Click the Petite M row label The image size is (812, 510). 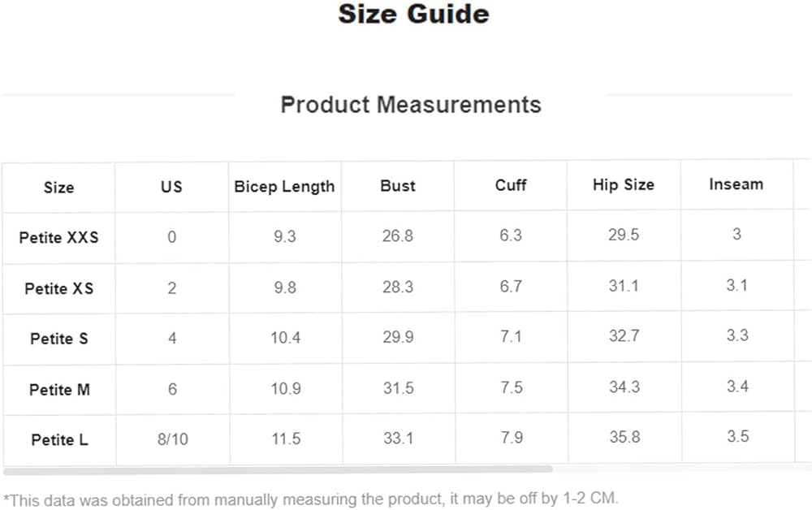coord(59,390)
